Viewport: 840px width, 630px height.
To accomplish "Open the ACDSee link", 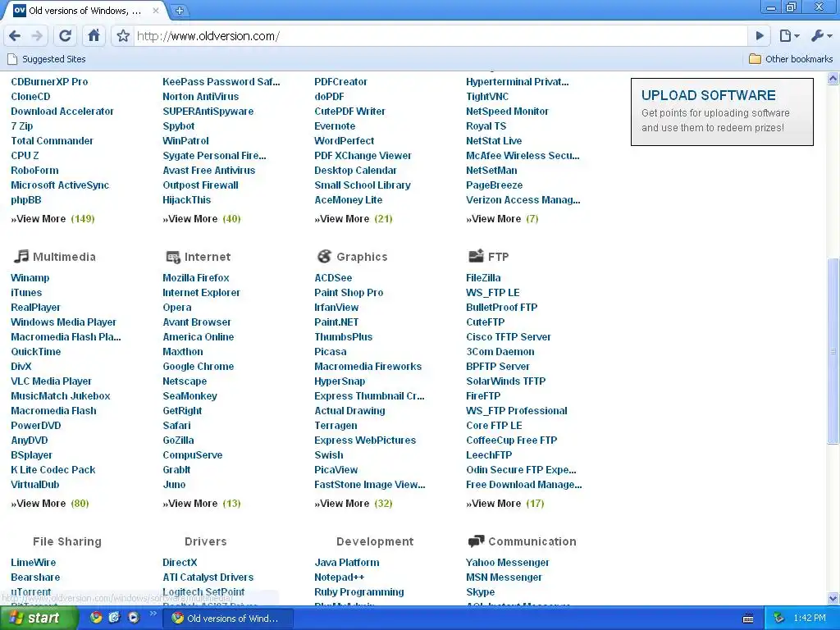I will pos(333,277).
